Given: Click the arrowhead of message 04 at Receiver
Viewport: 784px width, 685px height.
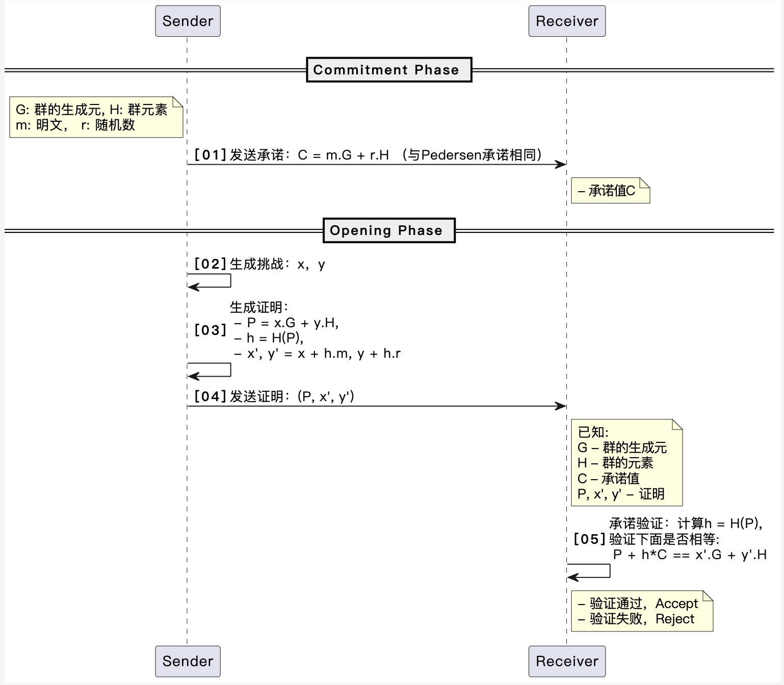Looking at the screenshot, I should point(561,406).
